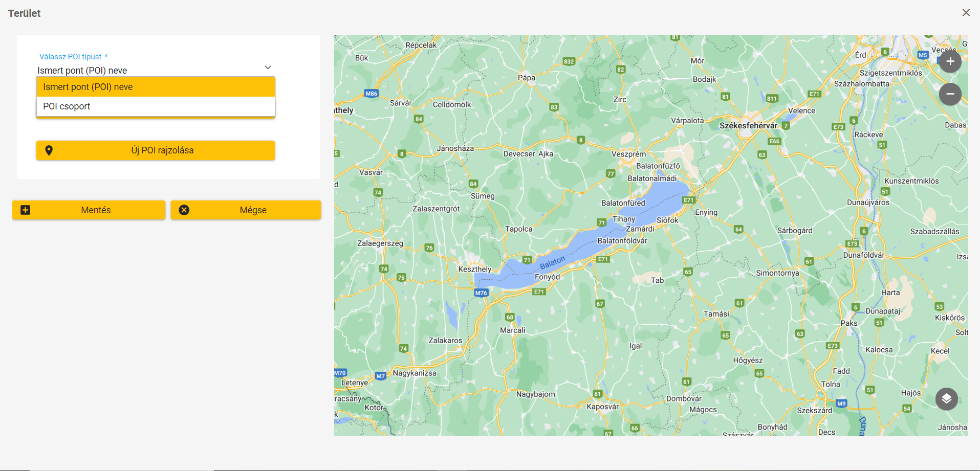The height and width of the screenshot is (471, 980).
Task: Click the plus icon on Mentés
Action: pos(25,210)
